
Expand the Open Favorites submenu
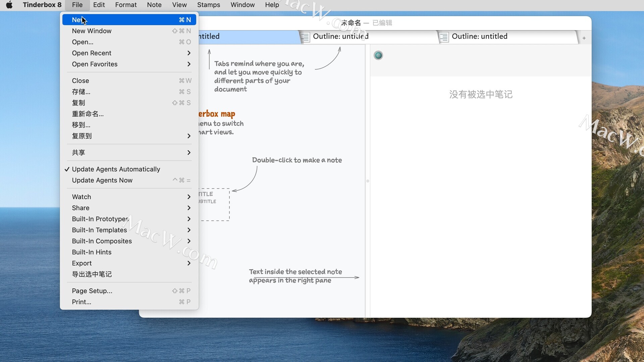tap(129, 64)
